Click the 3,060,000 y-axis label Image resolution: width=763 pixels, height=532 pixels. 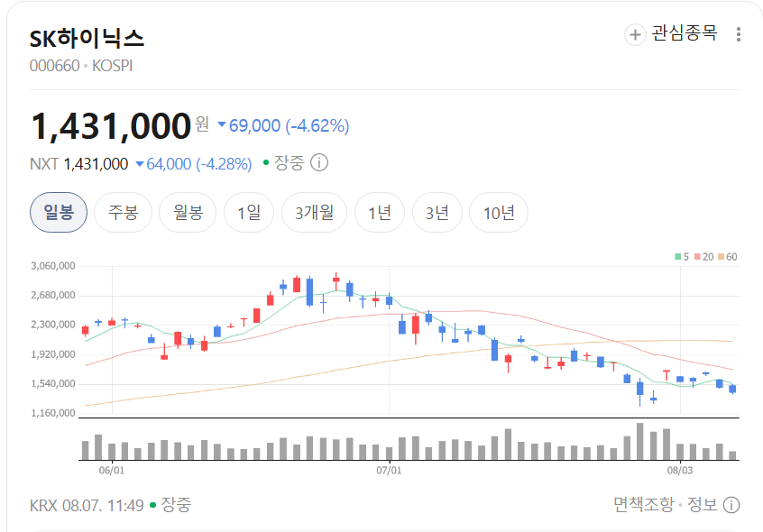pos(53,266)
